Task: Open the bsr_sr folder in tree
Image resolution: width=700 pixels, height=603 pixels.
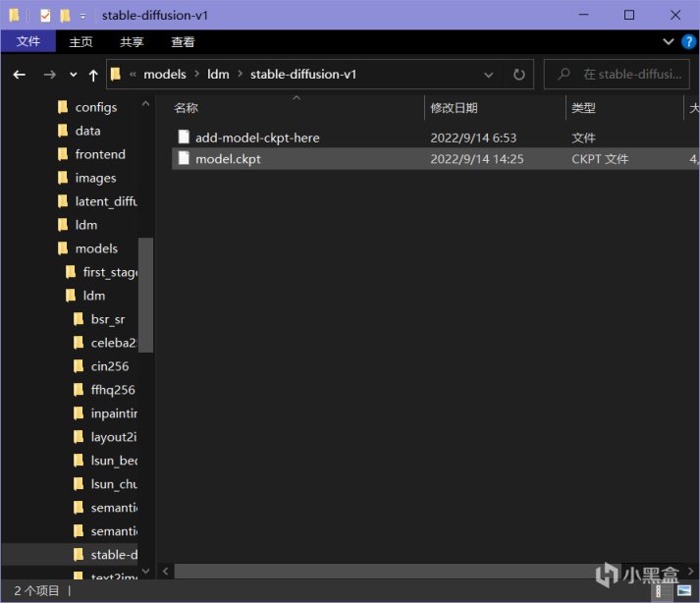Action: pyautogui.click(x=108, y=319)
